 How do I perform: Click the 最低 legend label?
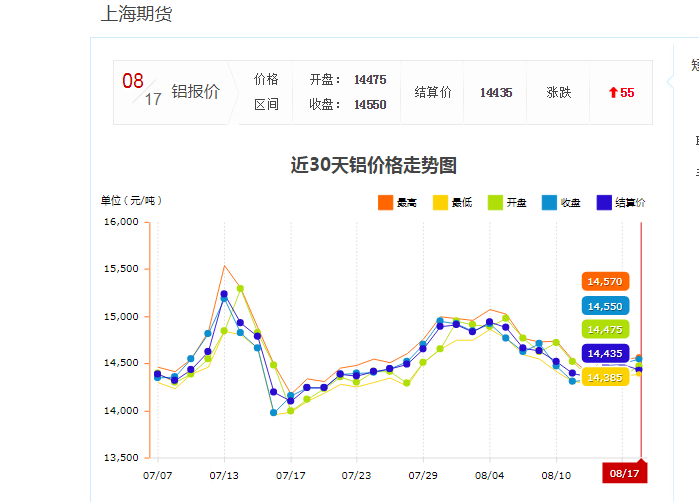pos(462,203)
